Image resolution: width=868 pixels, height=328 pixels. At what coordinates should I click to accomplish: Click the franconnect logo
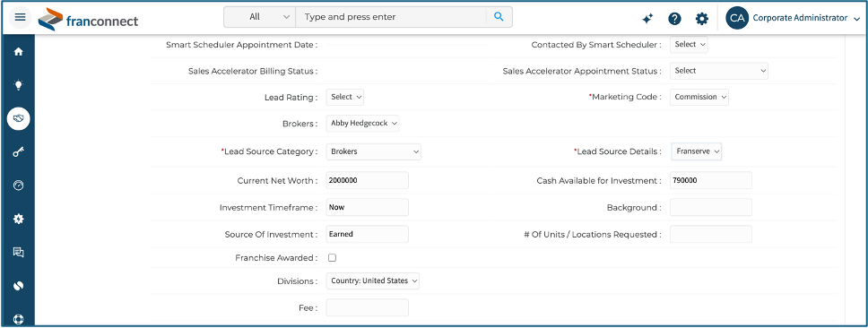tap(89, 20)
